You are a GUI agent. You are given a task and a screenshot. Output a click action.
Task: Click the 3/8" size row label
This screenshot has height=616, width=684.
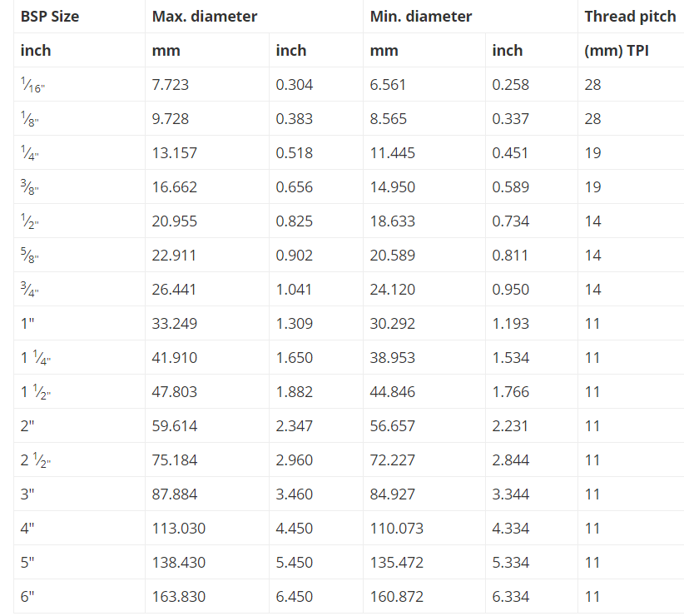[x=79, y=186]
